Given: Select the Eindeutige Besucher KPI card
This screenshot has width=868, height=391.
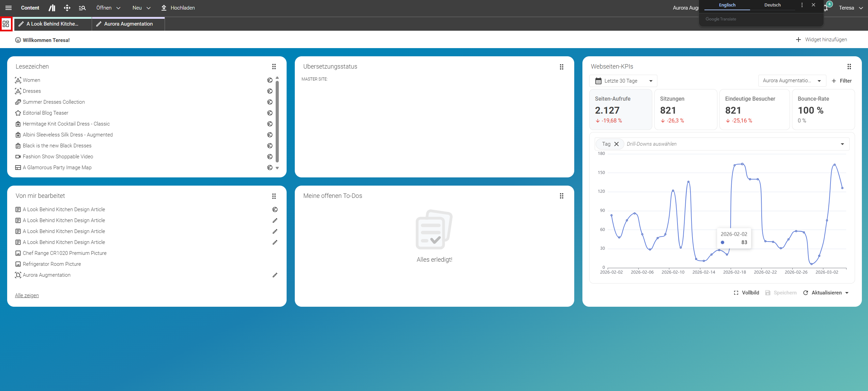Looking at the screenshot, I should click(755, 110).
